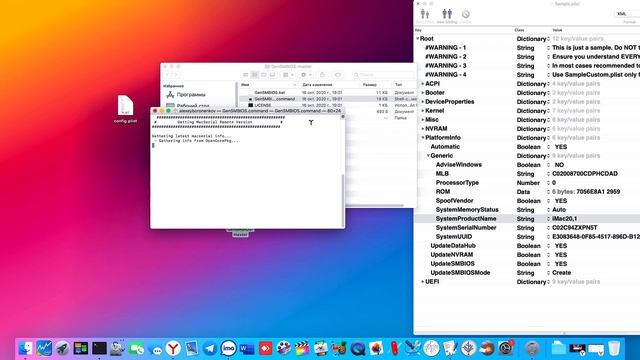Toggle UpdateSMBIOS boolean YES value

click(561, 264)
